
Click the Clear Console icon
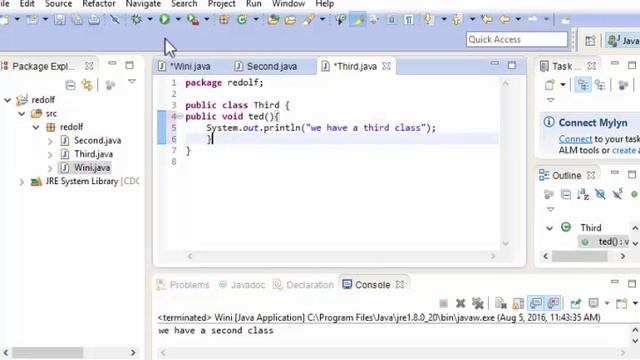point(500,303)
